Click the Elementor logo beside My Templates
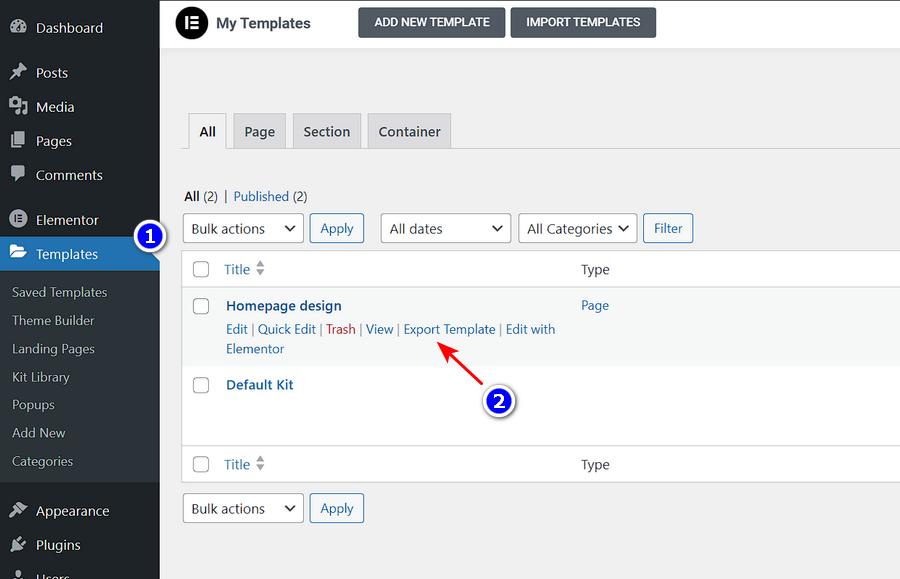 [192, 23]
